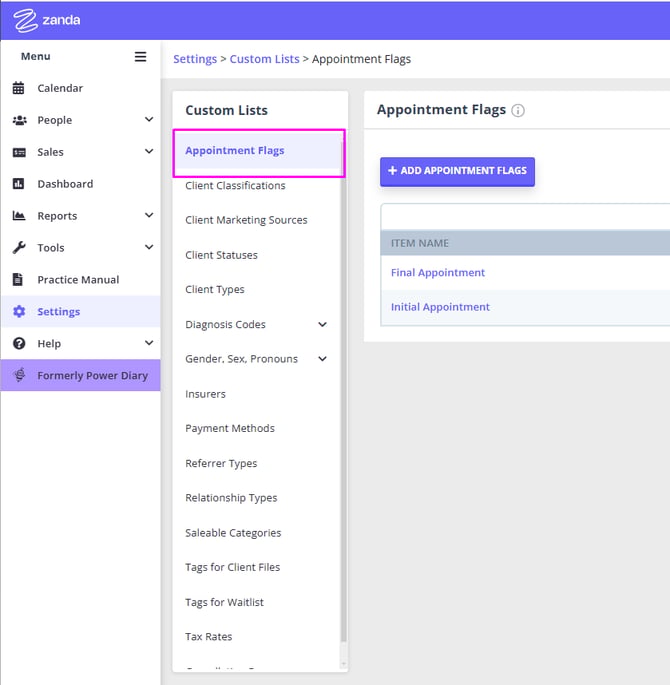
Task: Expand Diagnosis Codes list chevron
Action: 322,325
